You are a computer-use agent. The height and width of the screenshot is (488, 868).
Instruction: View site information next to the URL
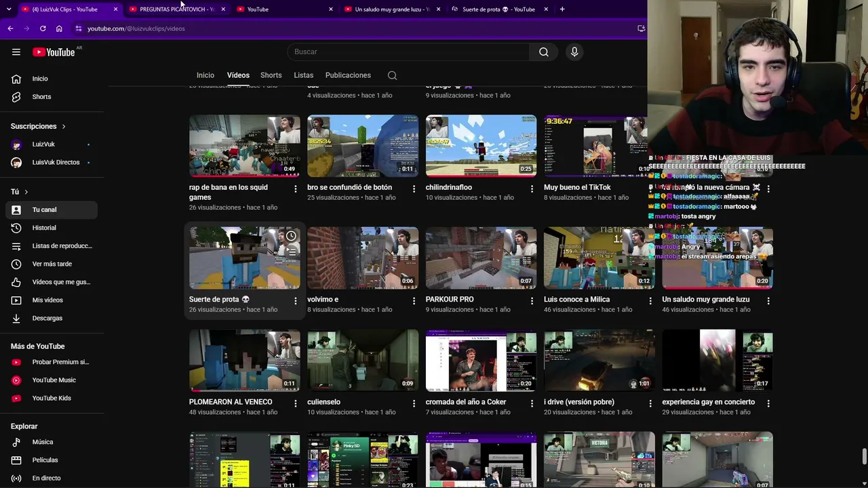[x=79, y=28]
